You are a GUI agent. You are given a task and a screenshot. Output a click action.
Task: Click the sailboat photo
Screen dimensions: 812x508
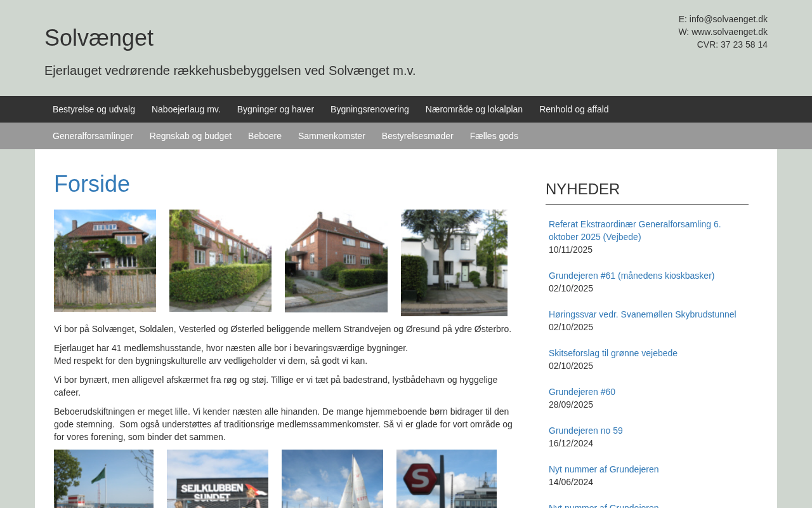click(332, 479)
